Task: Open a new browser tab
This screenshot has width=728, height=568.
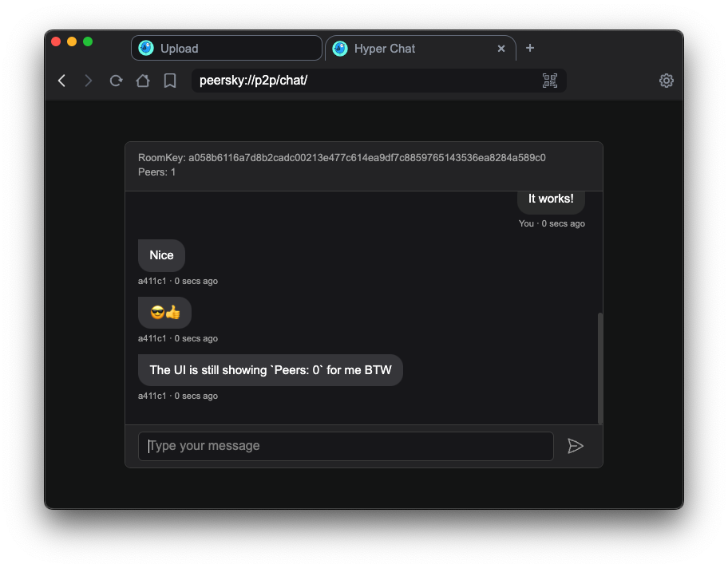Action: 530,48
